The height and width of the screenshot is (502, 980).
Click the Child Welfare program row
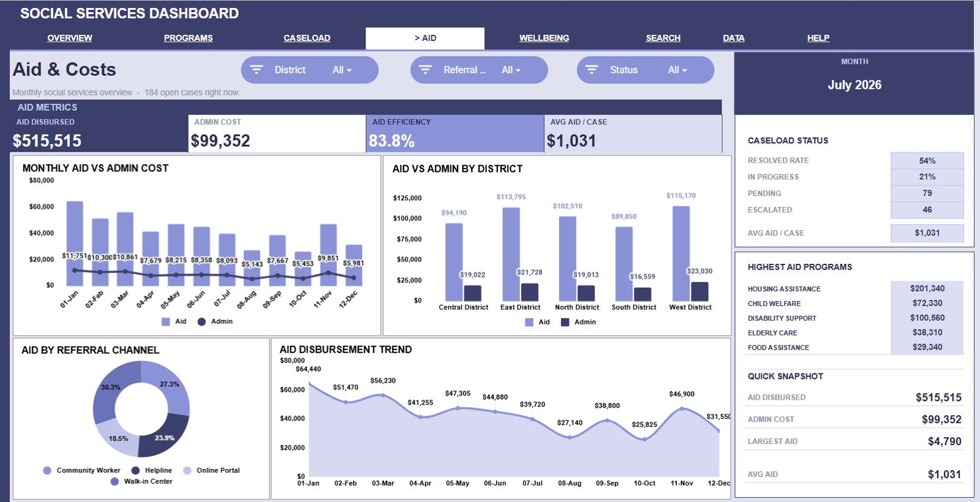854,303
